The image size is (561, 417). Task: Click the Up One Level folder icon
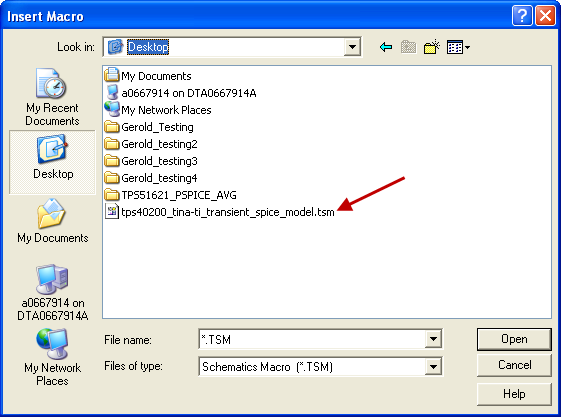pos(408,47)
